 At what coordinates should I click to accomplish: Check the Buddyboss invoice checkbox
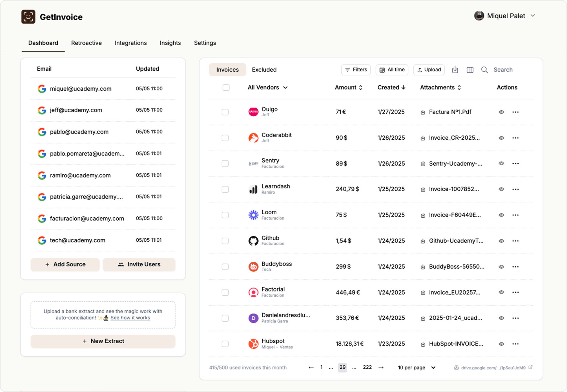point(225,267)
